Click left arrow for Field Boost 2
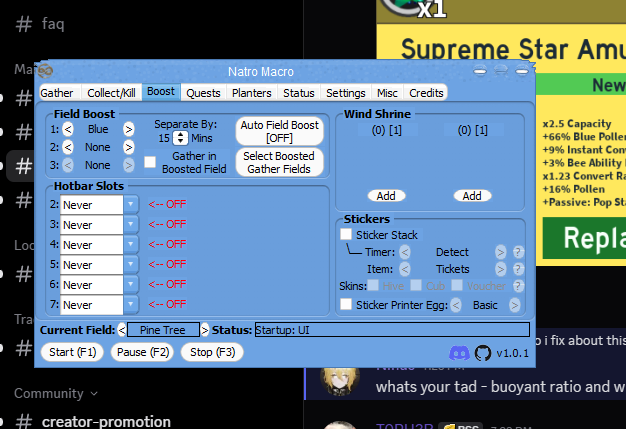626x429 pixels. point(68,147)
